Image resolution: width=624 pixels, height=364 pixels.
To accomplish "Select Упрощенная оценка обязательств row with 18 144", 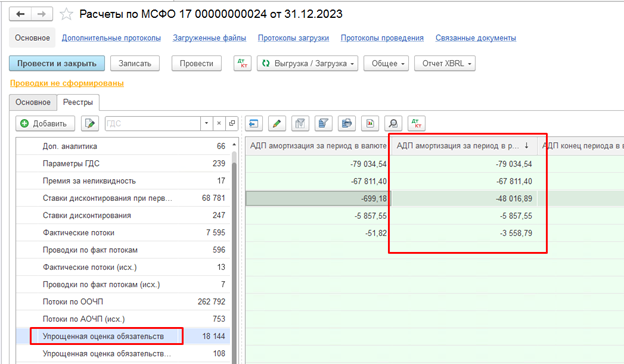I will 123,336.
